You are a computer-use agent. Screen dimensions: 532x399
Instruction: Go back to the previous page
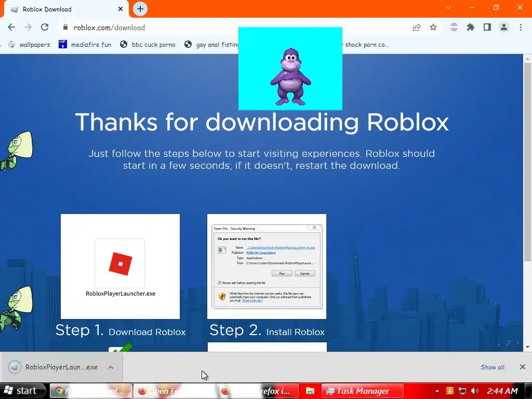[x=11, y=27]
